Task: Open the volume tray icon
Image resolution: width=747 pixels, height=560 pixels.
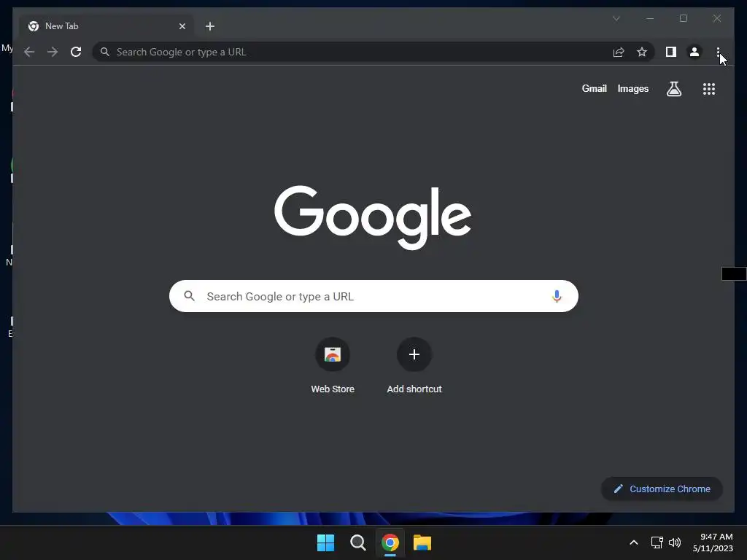Action: tap(675, 542)
